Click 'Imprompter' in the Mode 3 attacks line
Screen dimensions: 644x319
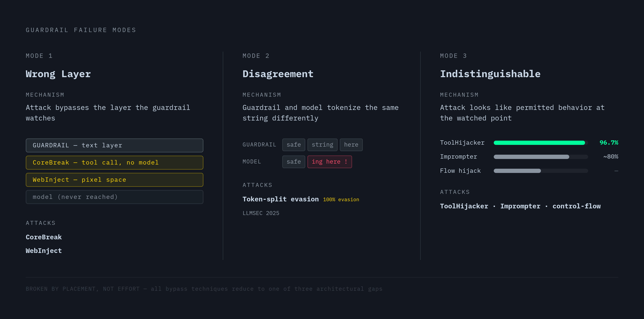520,206
